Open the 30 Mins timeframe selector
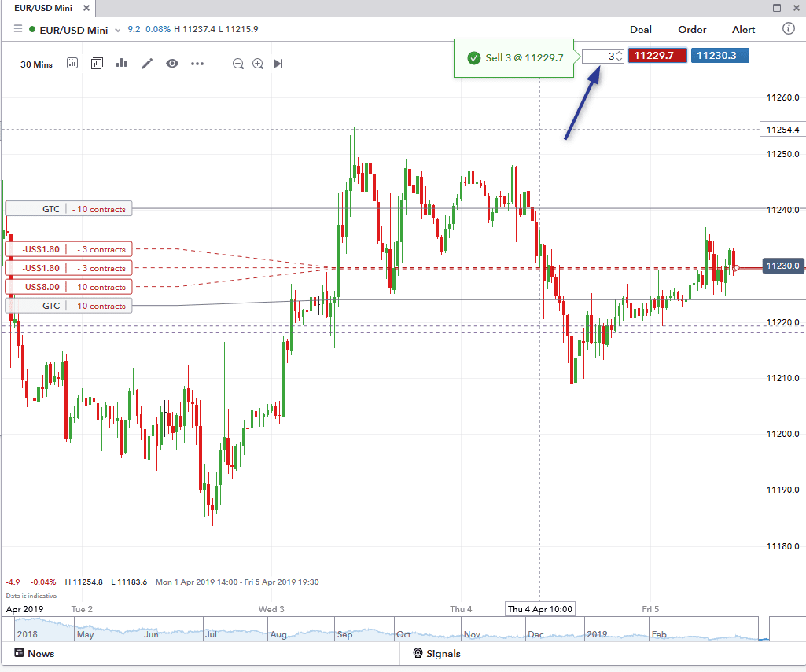 [36, 64]
